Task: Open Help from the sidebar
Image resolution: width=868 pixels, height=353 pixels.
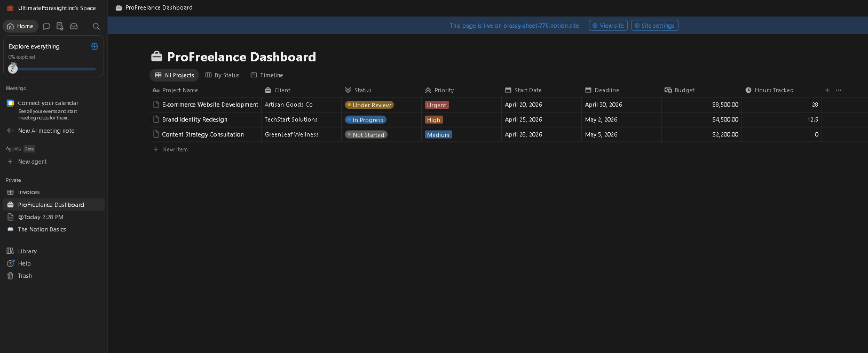Action: tap(24, 263)
